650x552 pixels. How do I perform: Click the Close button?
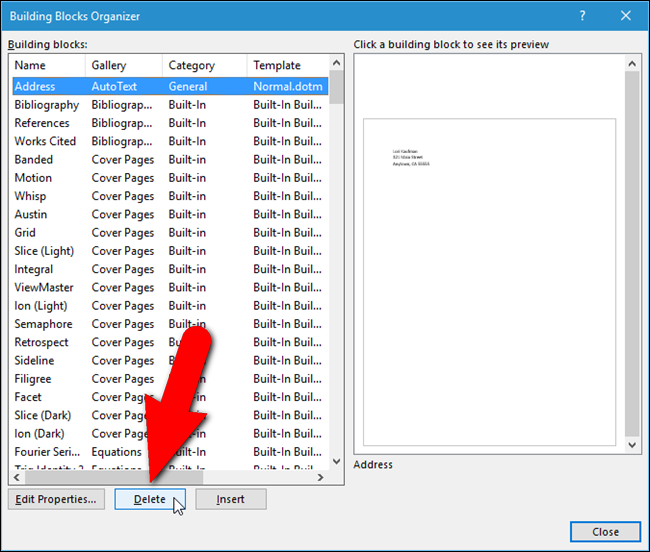click(605, 532)
